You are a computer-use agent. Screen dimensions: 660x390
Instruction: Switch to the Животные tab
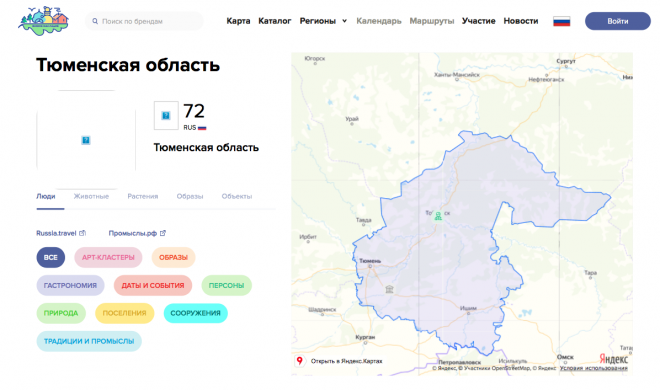(x=91, y=196)
